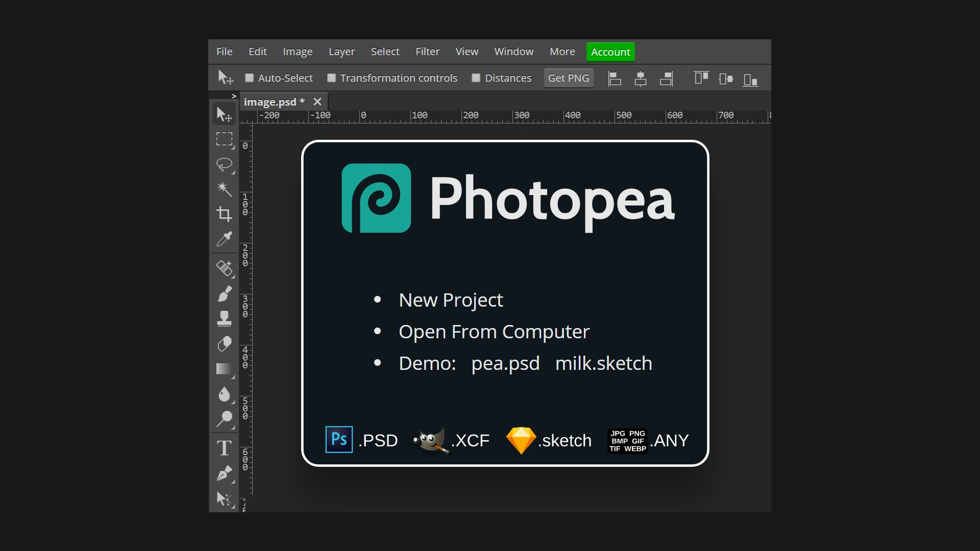
Task: Open the Layer menu
Action: tap(341, 52)
